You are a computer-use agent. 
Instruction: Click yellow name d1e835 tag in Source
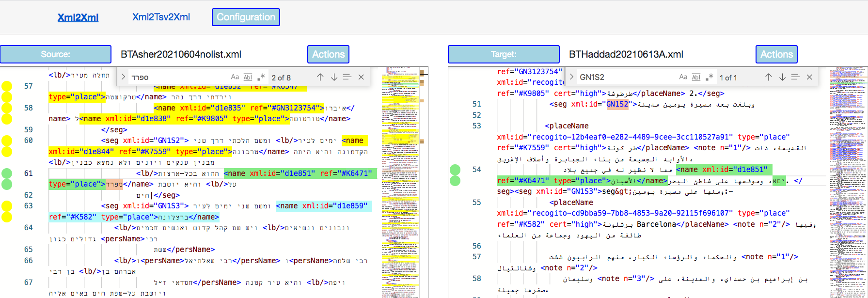pyautogui.click(x=239, y=108)
